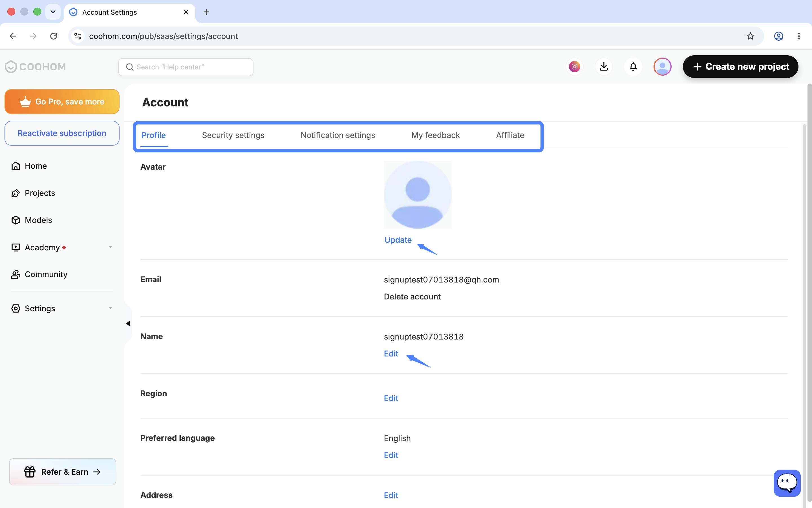The width and height of the screenshot is (812, 508).
Task: Click the name value signuptest07013818
Action: (x=423, y=337)
